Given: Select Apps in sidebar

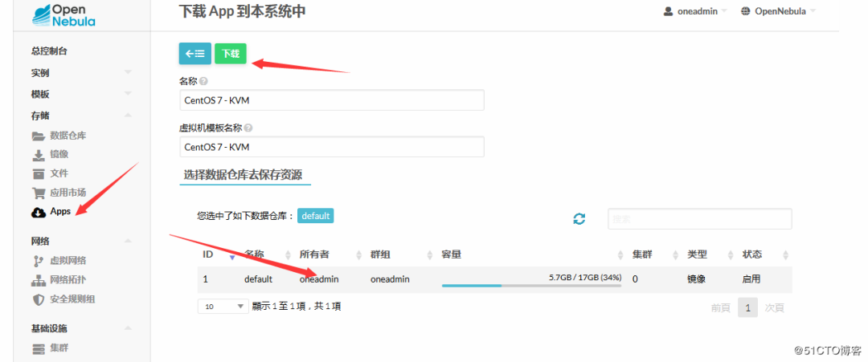Looking at the screenshot, I should 60,212.
